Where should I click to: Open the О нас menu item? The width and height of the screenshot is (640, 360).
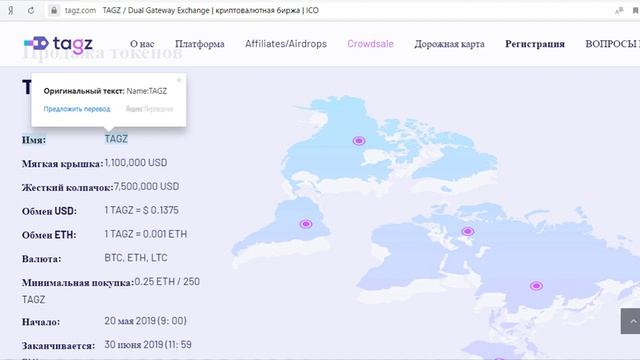pos(142,44)
